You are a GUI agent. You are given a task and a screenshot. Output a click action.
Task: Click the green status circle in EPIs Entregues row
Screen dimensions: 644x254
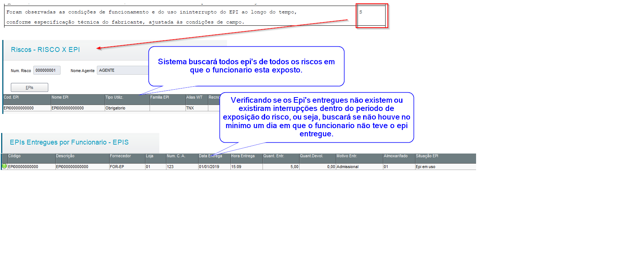point(4,166)
